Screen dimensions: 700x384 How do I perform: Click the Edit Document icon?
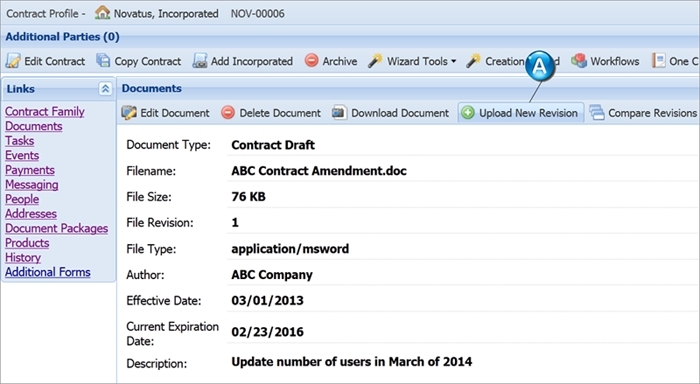pyautogui.click(x=129, y=113)
